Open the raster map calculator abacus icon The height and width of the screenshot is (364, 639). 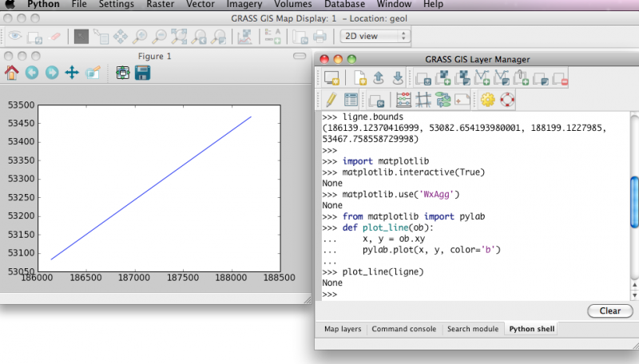[x=403, y=100]
